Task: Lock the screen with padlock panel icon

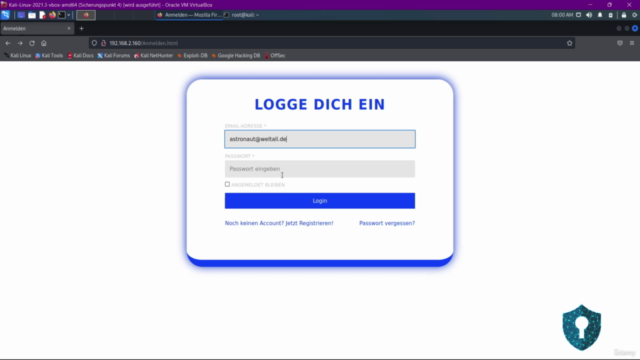Action: 624,15
